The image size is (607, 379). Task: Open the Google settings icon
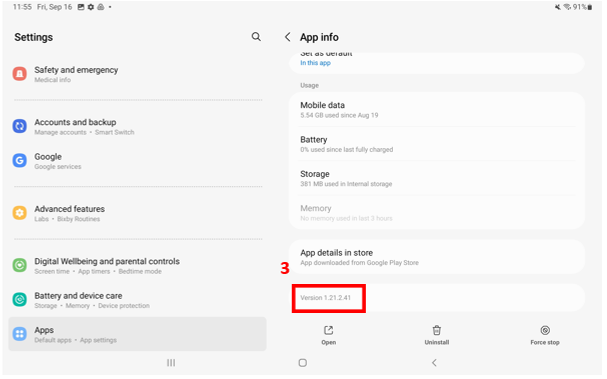(x=20, y=160)
